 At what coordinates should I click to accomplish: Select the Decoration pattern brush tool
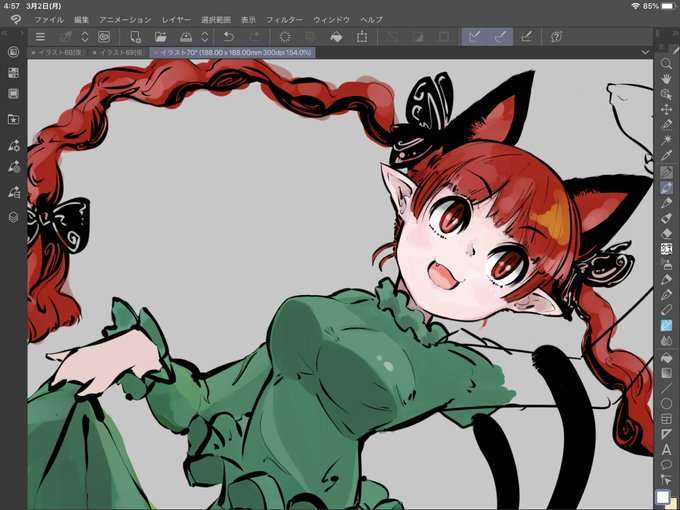click(x=666, y=249)
